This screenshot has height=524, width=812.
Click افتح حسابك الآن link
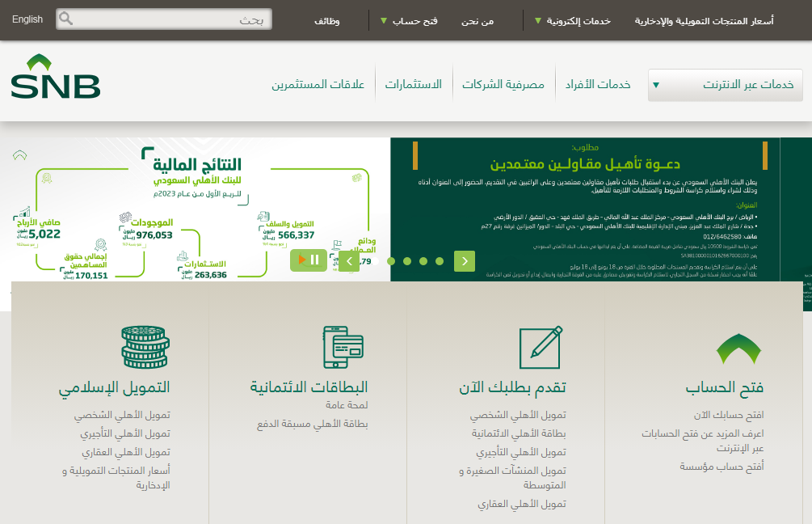point(729,415)
